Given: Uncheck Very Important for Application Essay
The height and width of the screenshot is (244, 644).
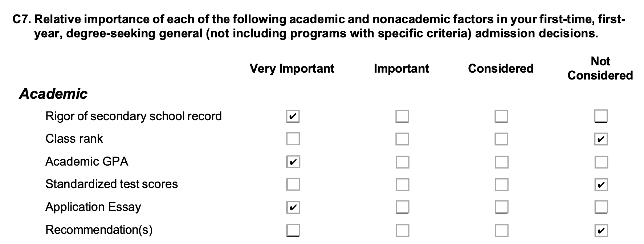Looking at the screenshot, I should [293, 207].
